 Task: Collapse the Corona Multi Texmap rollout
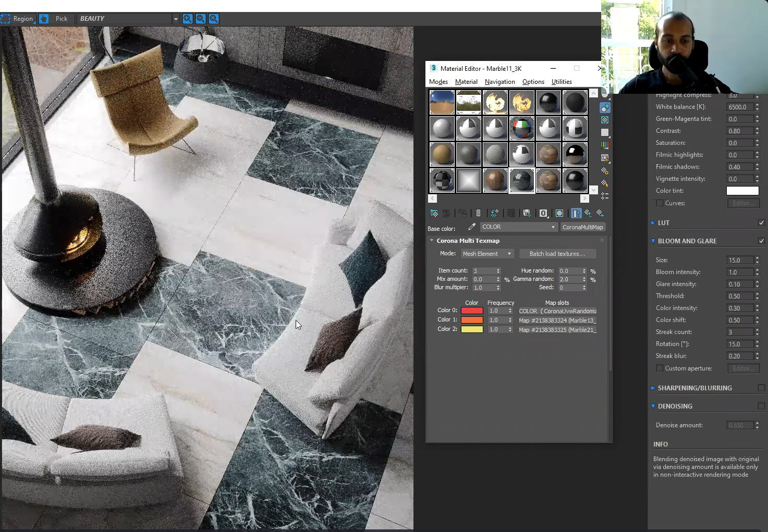pyautogui.click(x=432, y=241)
